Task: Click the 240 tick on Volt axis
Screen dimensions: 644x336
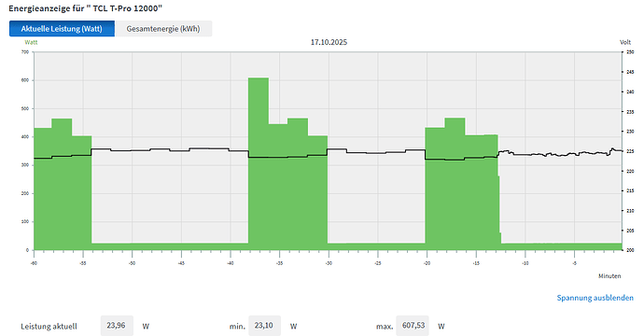Action: (x=630, y=92)
